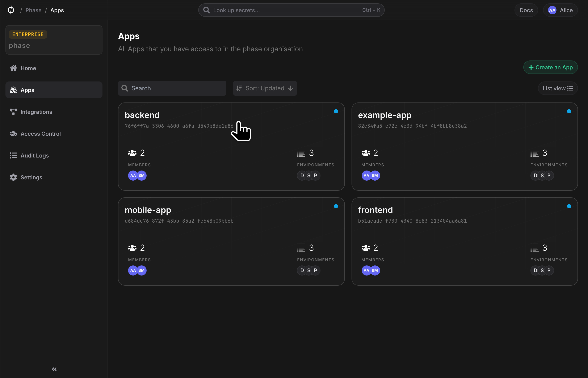Open Audit Logs in sidebar
The width and height of the screenshot is (588, 378).
click(x=54, y=155)
